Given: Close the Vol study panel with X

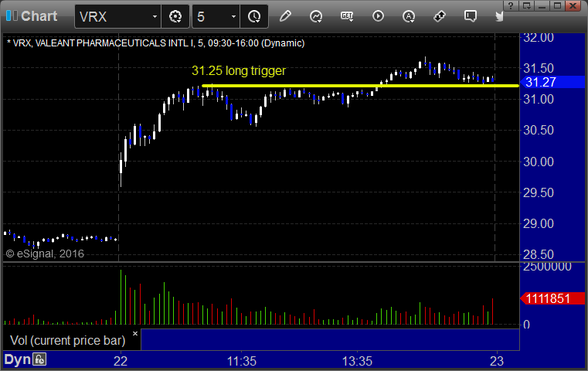Looking at the screenshot, I should 135,333.
